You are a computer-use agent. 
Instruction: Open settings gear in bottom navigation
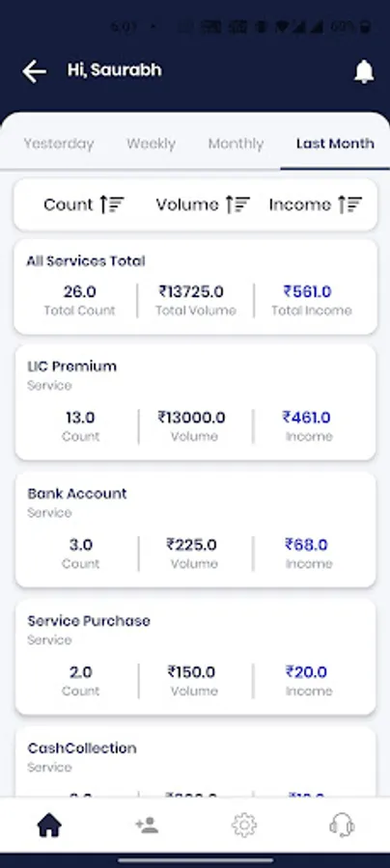[x=244, y=826]
